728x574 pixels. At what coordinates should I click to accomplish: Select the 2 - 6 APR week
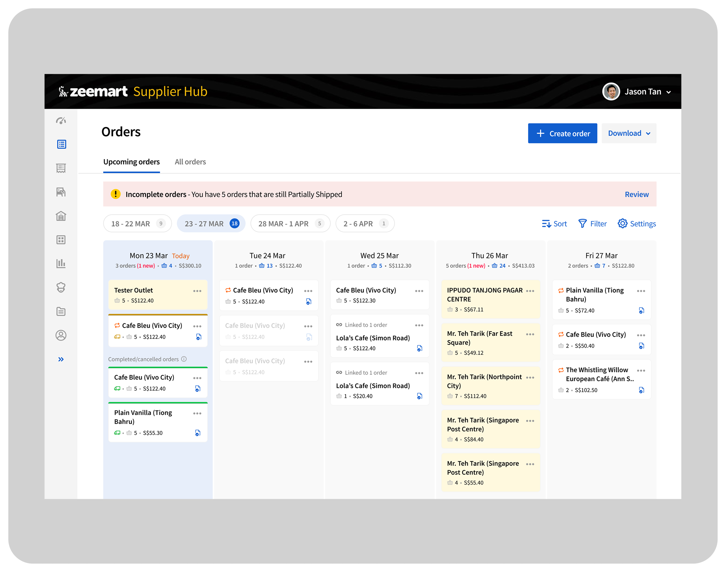[x=365, y=224]
